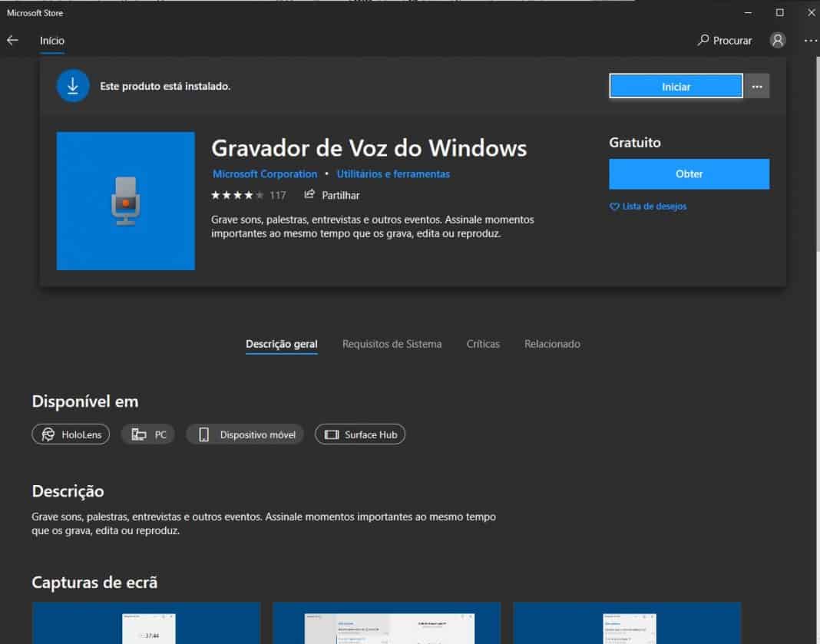Click the blue download circle icon
The height and width of the screenshot is (644, 820).
[x=73, y=86]
